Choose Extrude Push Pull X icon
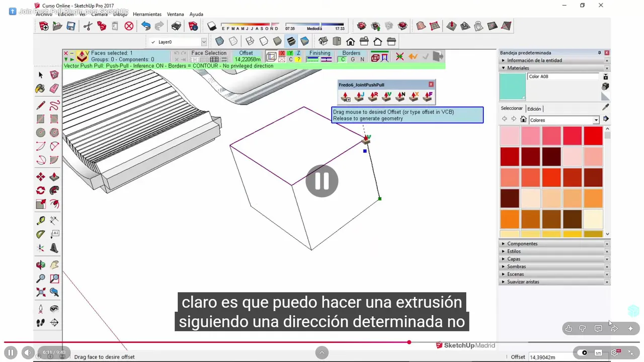Image resolution: width=644 pixels, height=362 pixels. [414, 96]
